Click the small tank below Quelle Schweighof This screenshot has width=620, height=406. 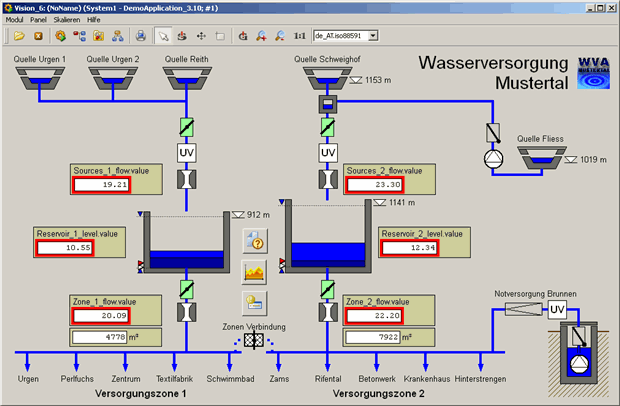[328, 104]
